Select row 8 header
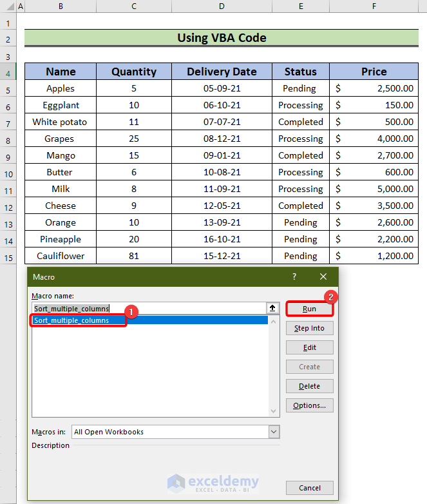 point(8,141)
